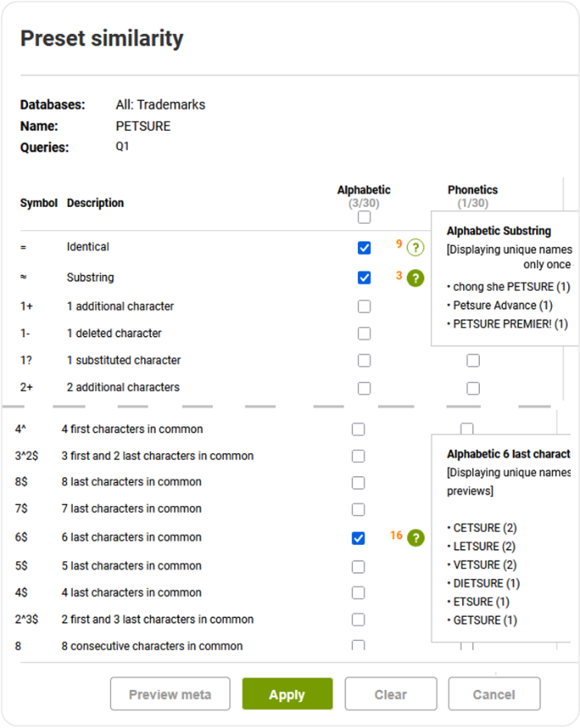
Task: Expand the collapsed rows divider between sections
Action: pyautogui.click(x=290, y=408)
